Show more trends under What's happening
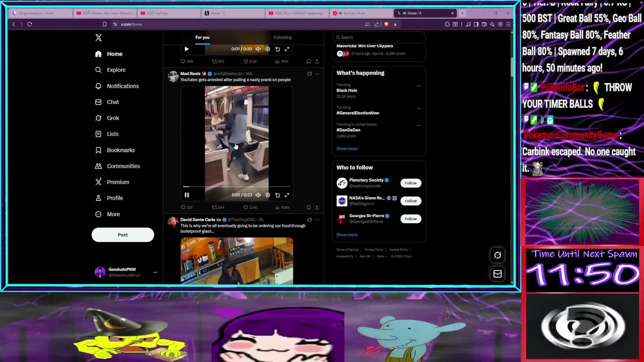The image size is (644, 362). 347,149
